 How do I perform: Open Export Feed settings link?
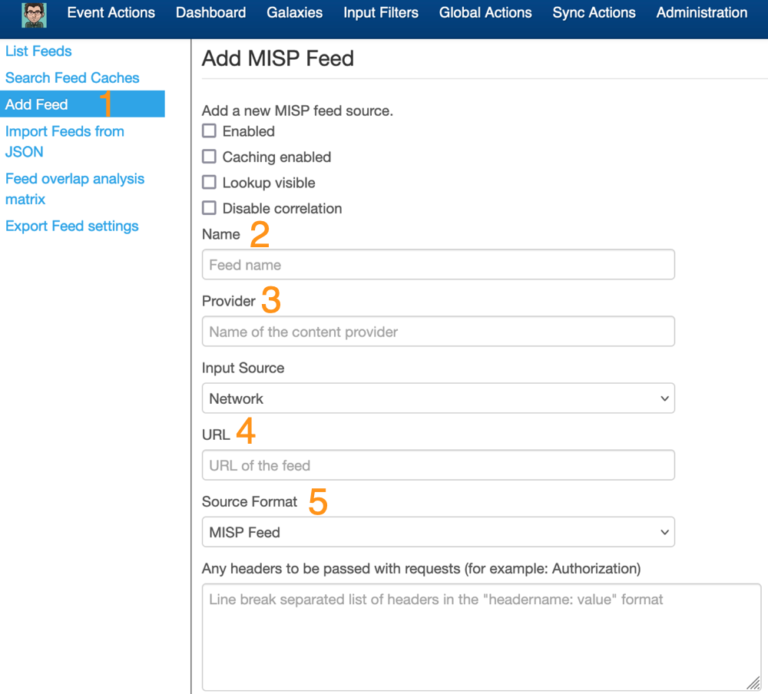(x=72, y=226)
